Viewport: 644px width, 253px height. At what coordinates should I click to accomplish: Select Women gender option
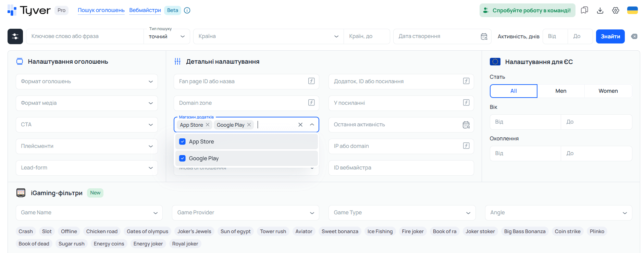pos(608,91)
